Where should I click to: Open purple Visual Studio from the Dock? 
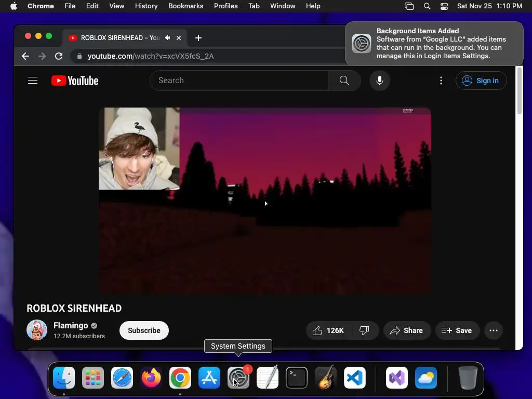[x=396, y=378]
